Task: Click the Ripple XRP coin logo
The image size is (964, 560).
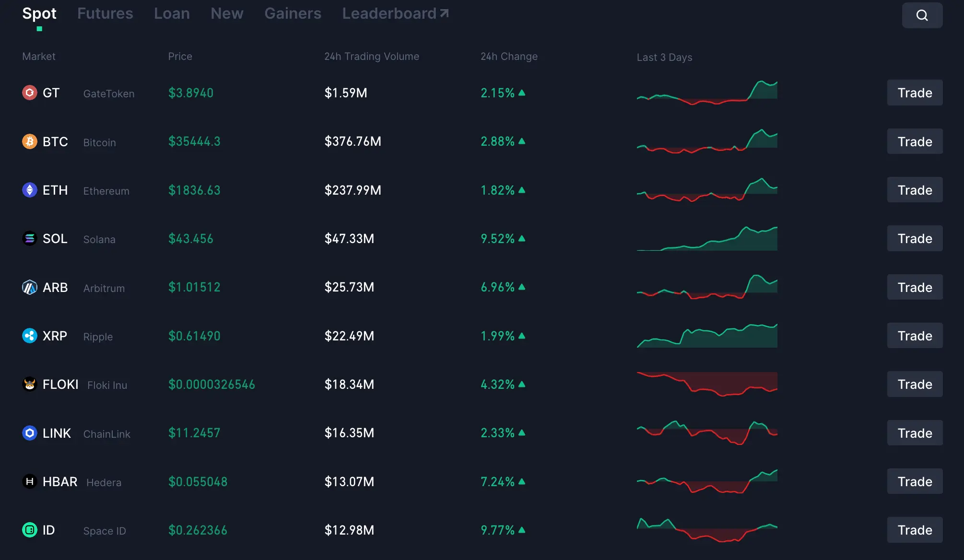Action: tap(30, 336)
